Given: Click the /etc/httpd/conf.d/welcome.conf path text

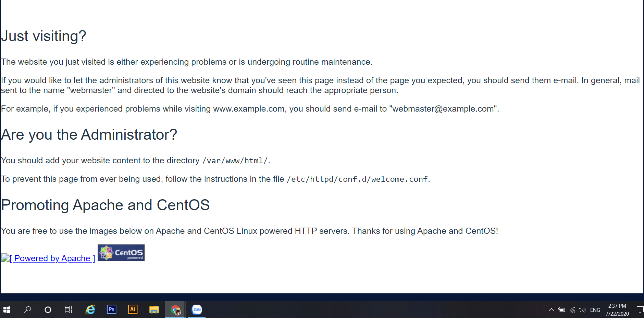Looking at the screenshot, I should tap(357, 179).
